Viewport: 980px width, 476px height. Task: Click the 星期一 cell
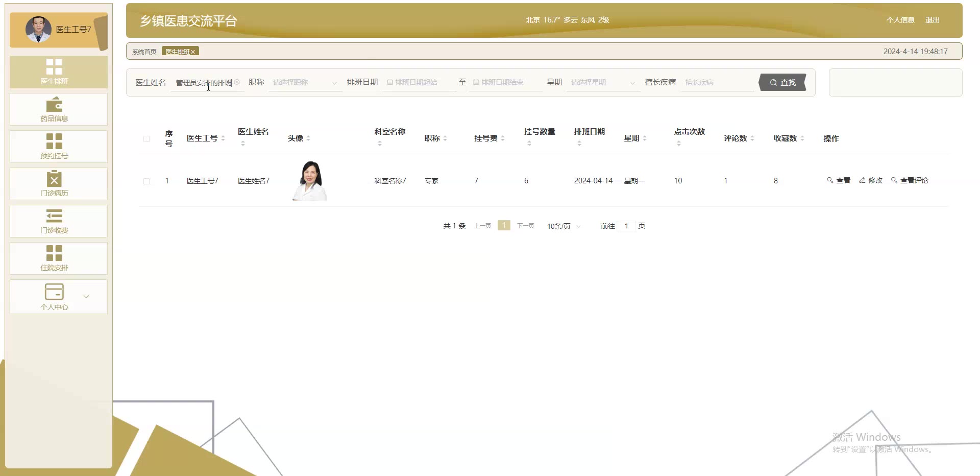[634, 181]
